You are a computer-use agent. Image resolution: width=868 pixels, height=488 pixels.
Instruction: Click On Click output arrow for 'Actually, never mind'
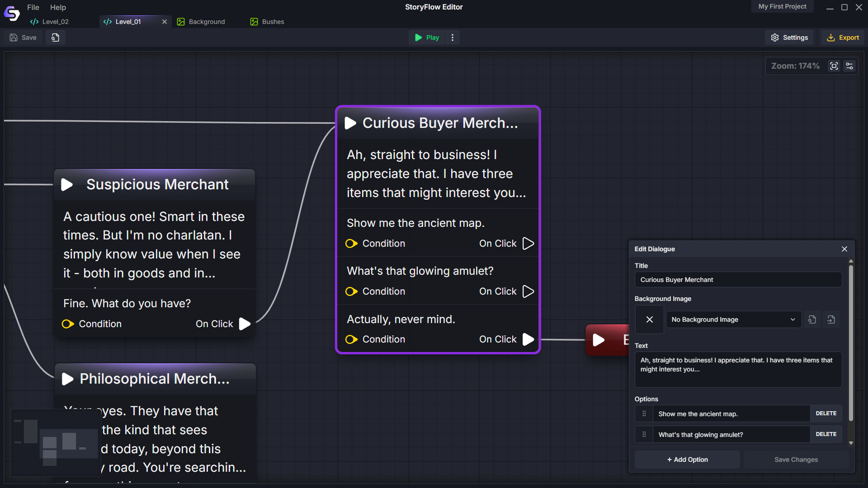click(528, 339)
